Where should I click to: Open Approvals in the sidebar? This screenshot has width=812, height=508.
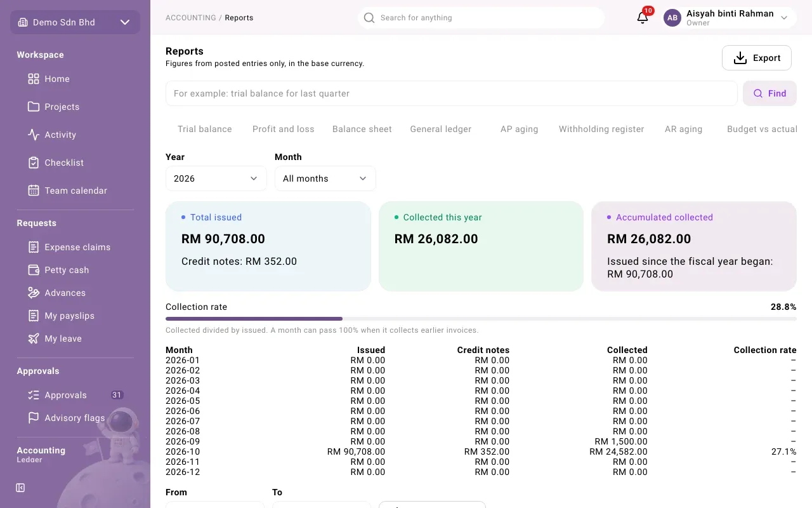pyautogui.click(x=75, y=395)
